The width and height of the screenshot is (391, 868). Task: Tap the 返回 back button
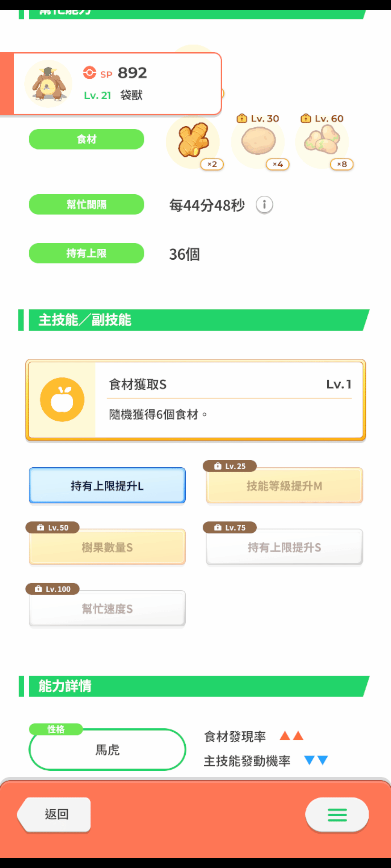[x=54, y=814]
